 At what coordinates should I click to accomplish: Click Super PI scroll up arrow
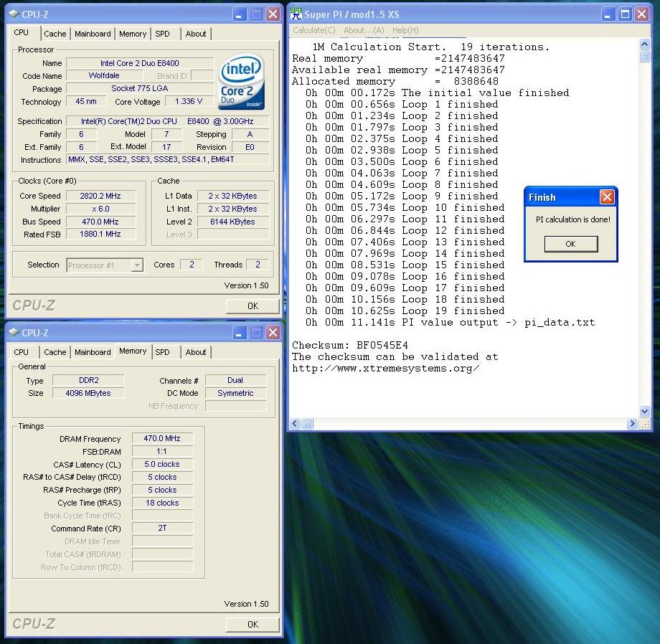coord(644,43)
